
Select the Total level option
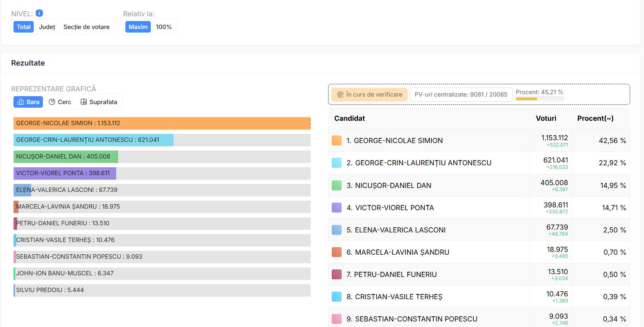point(23,27)
